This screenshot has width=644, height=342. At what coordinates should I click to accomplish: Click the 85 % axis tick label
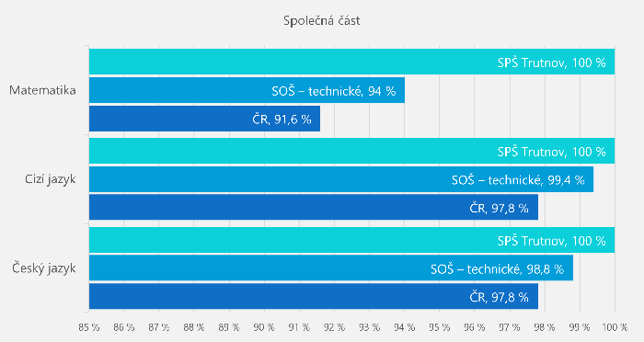89,327
